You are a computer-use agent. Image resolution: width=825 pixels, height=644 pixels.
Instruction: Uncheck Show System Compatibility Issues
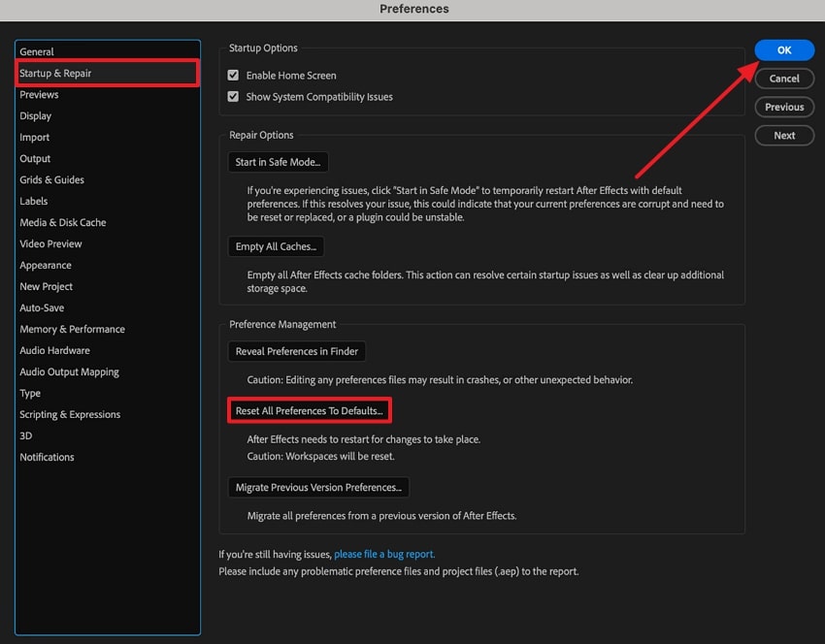233,97
